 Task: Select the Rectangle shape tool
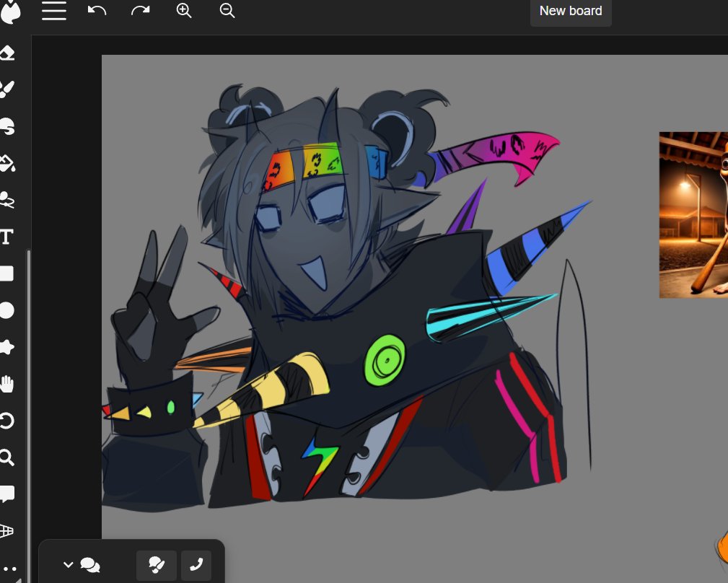pos(6,273)
